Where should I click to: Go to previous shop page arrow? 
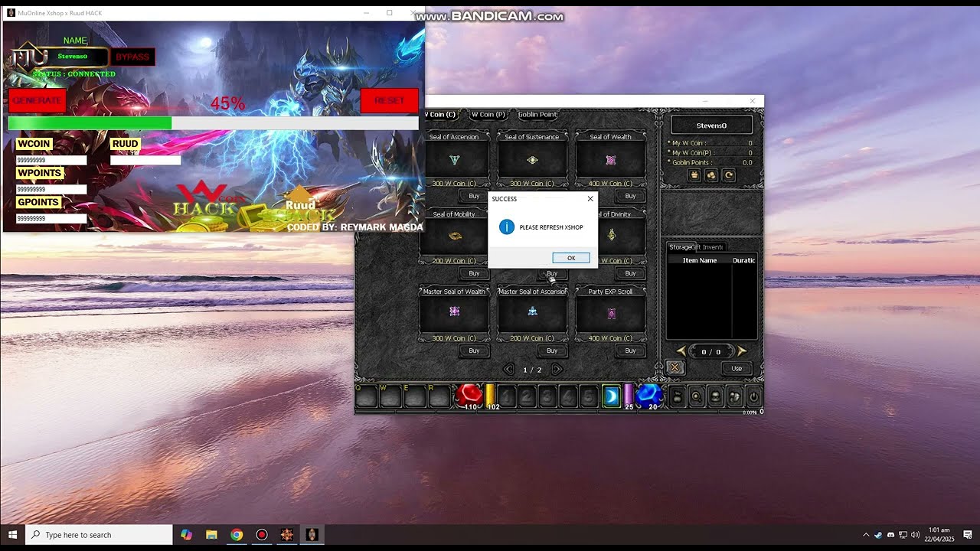click(x=509, y=370)
